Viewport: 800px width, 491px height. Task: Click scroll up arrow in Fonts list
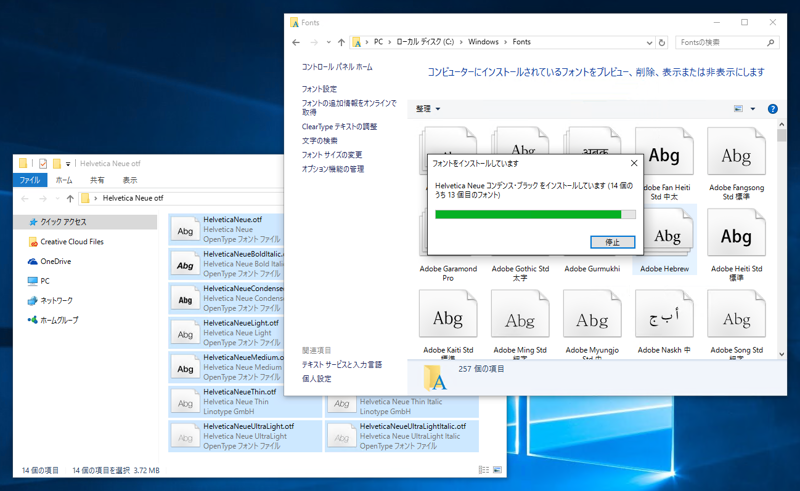coord(781,124)
